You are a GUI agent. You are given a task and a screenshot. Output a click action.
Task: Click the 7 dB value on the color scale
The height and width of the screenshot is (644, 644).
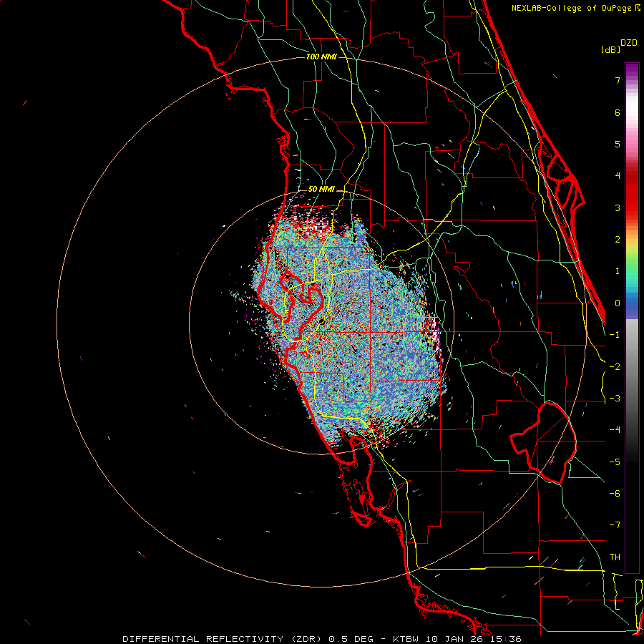tap(618, 80)
